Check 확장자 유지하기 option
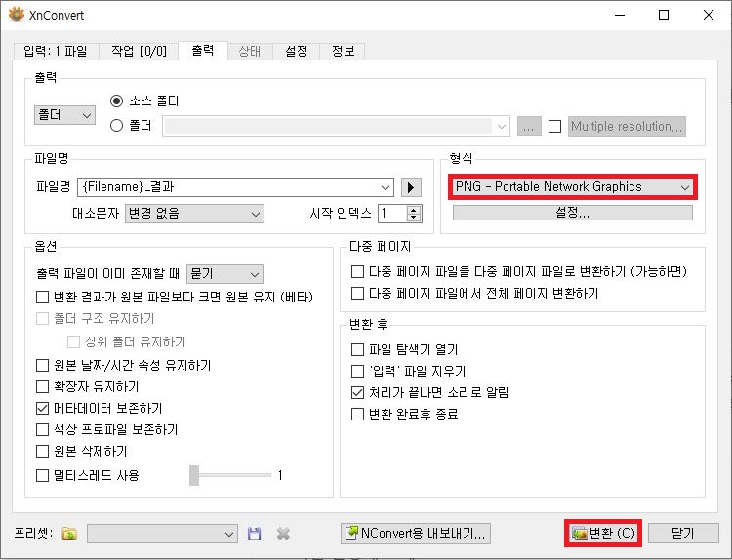The image size is (732, 560). (x=43, y=386)
